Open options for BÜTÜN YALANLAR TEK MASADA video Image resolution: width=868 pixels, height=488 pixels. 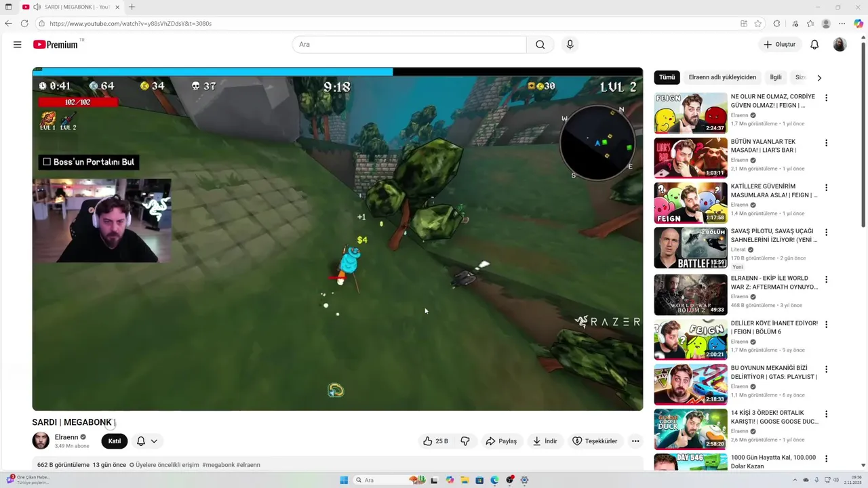[x=826, y=143]
